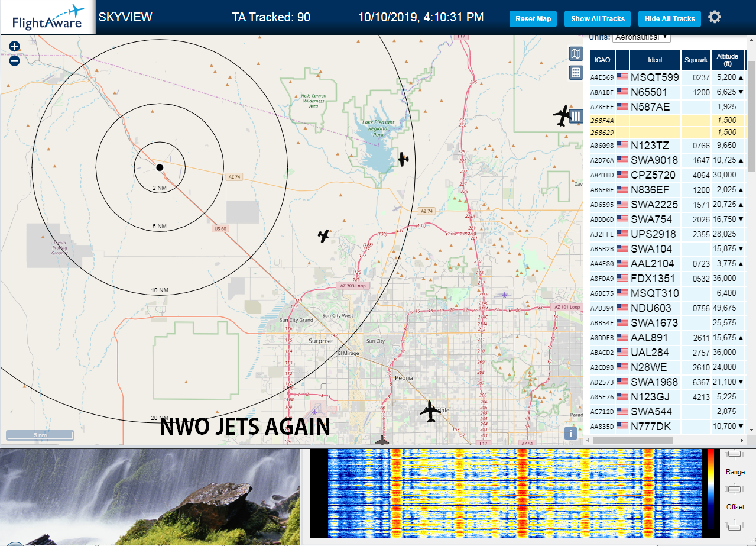This screenshot has width=756, height=546.
Task: Open the settings gear menu
Action: pos(715,17)
